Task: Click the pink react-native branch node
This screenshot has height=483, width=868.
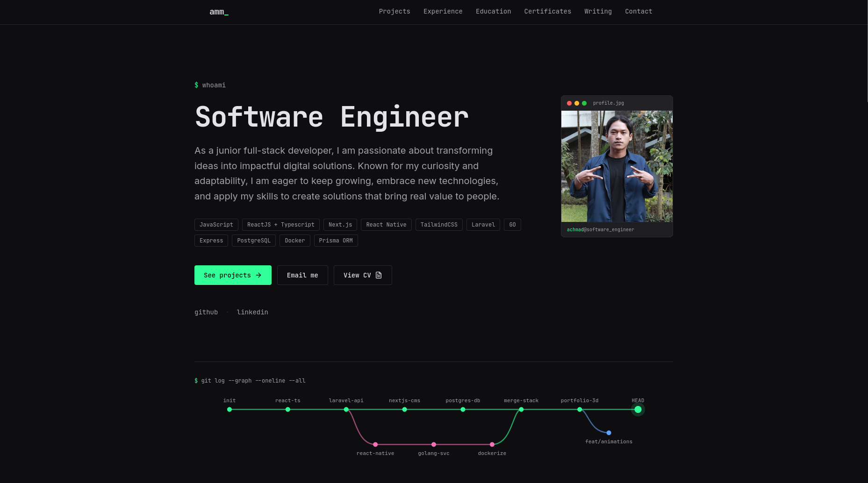Action: pyautogui.click(x=375, y=445)
